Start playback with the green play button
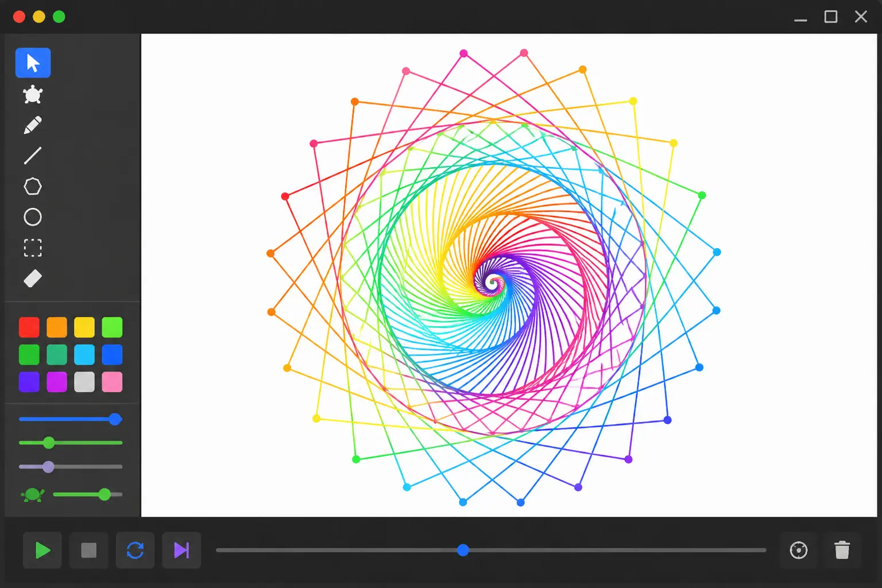Screen dimensions: 882x588 click(42, 550)
